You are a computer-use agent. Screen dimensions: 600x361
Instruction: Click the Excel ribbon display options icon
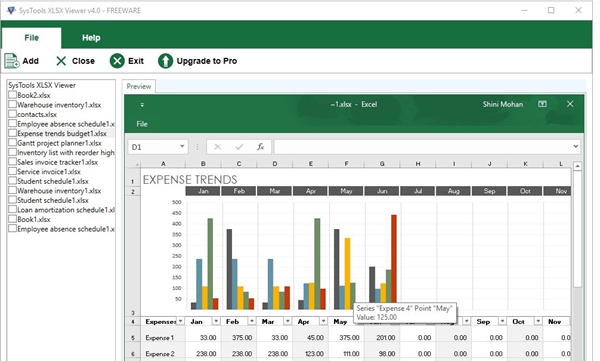coord(542,104)
